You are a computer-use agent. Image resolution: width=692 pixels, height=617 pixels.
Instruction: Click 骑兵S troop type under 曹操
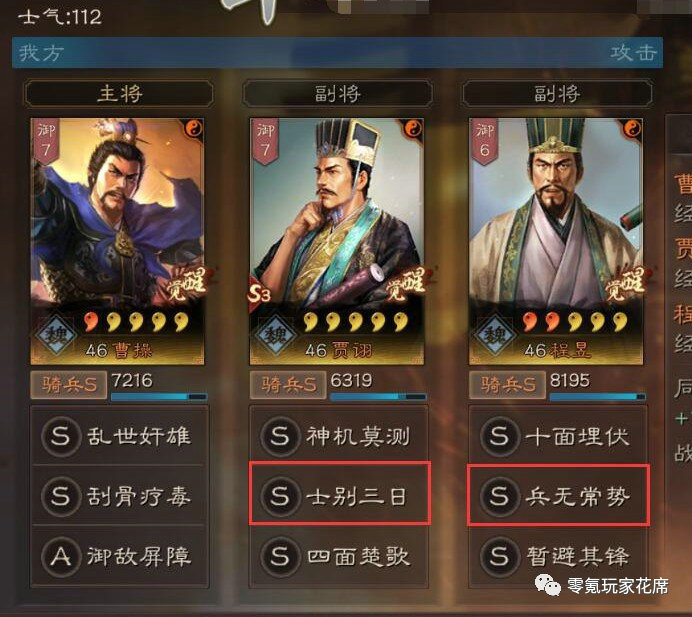(68, 385)
